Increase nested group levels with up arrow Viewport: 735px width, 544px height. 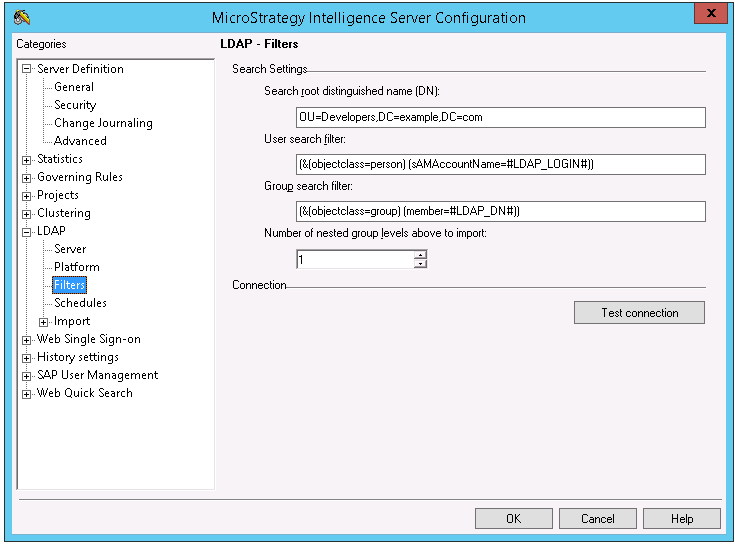[420, 255]
